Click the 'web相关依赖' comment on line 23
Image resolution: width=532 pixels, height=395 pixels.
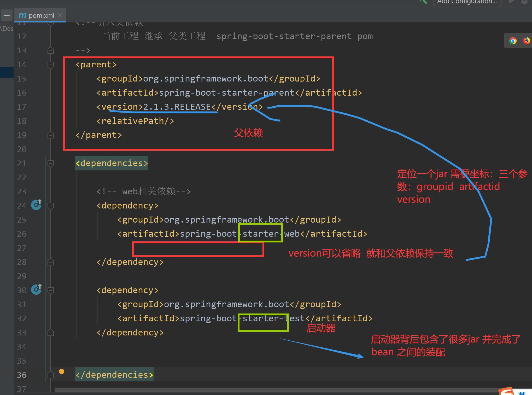click(x=144, y=191)
